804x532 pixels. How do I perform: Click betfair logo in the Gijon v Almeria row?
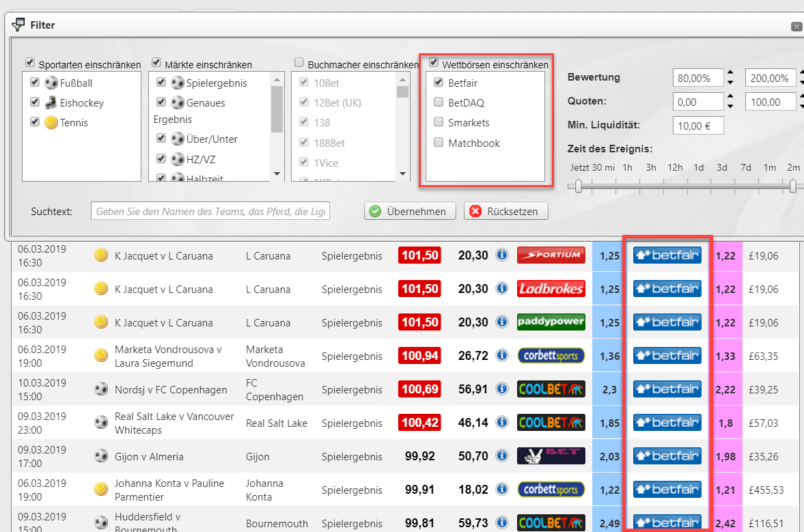pos(667,456)
